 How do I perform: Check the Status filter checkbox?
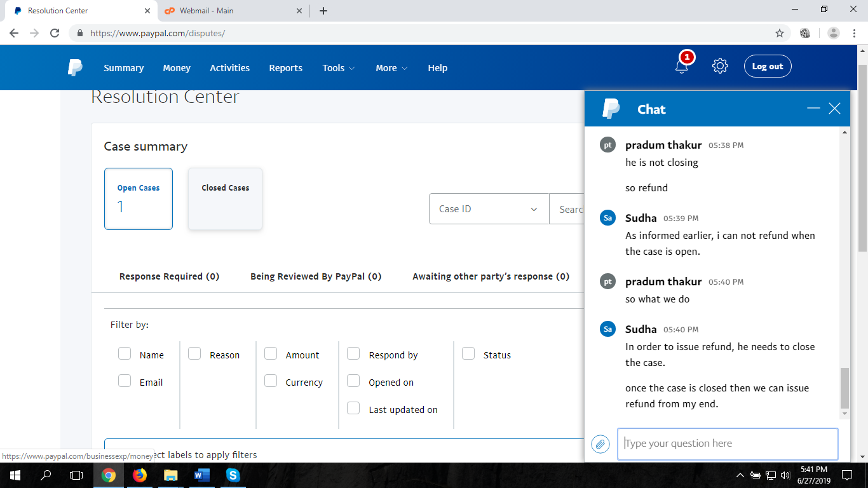pos(468,354)
